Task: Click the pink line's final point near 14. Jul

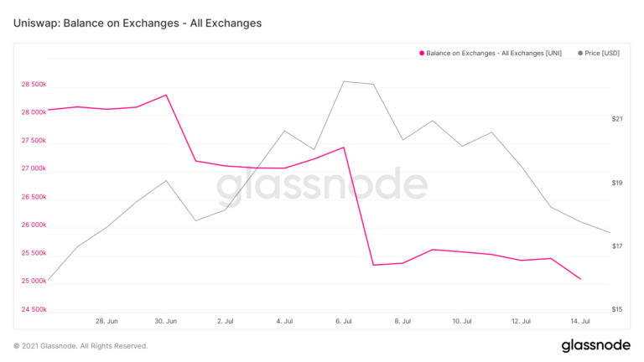Action: [x=580, y=279]
